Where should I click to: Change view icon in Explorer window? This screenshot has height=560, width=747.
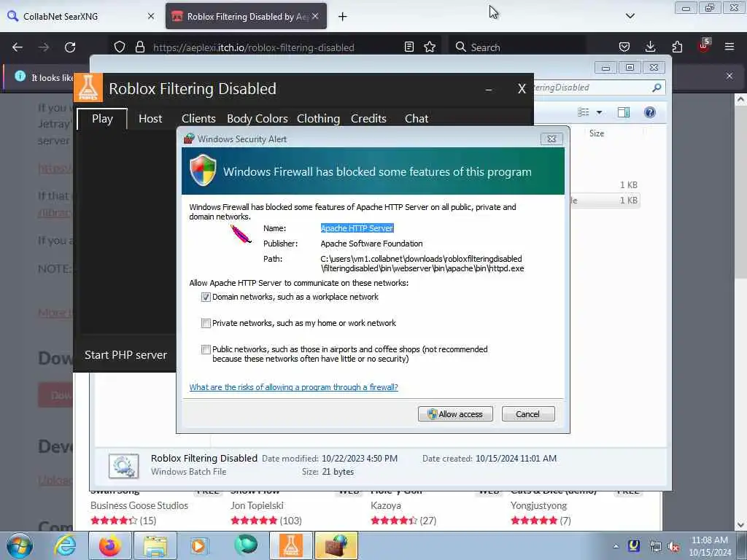pos(583,112)
